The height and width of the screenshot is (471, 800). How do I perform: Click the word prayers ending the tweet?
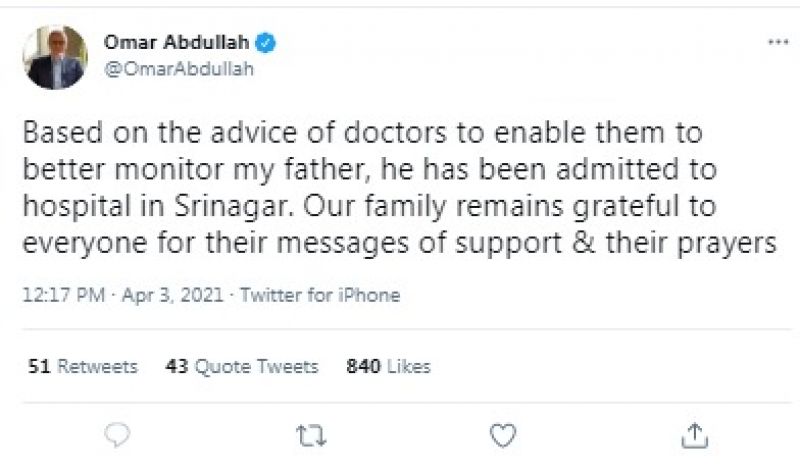tap(723, 244)
